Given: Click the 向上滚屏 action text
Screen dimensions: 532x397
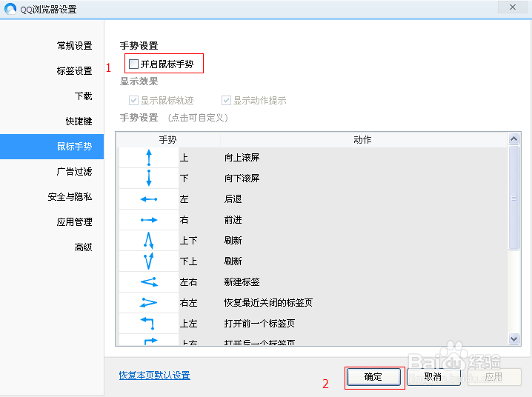Looking at the screenshot, I should coord(242,158).
